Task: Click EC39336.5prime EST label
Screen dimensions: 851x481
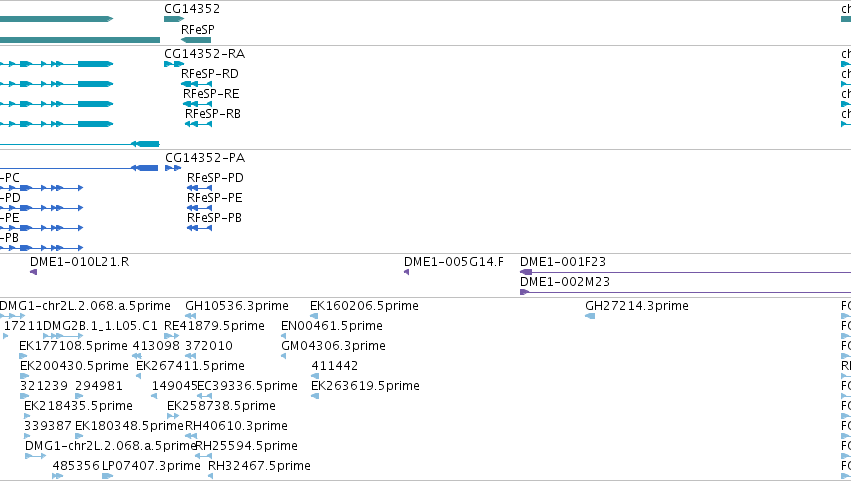Action: coord(247,387)
